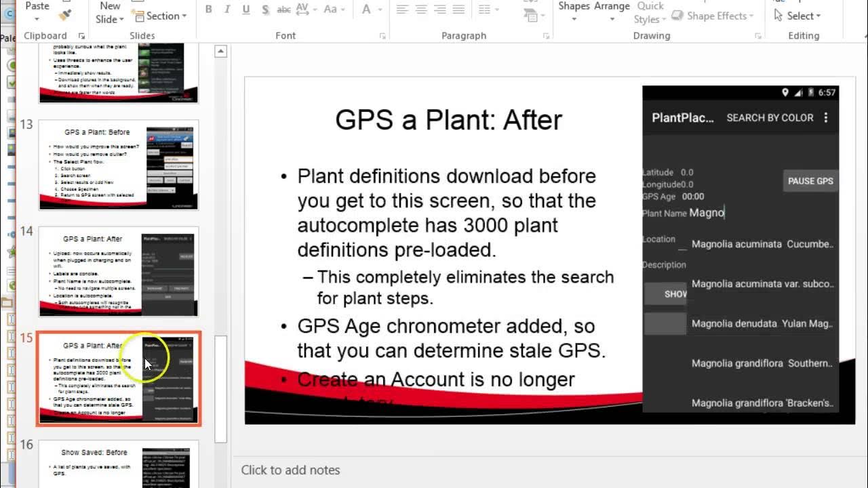Open the Quick Styles dropdown
Viewport: 868px width, 488px height.
click(665, 20)
